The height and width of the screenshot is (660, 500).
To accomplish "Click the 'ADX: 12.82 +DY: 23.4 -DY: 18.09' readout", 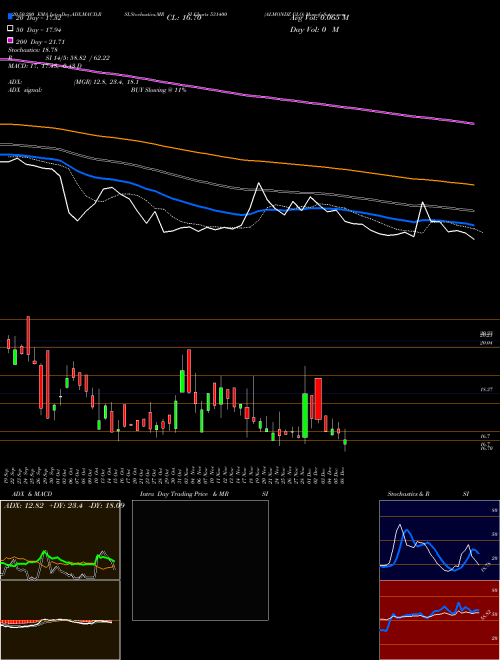I will [64, 505].
